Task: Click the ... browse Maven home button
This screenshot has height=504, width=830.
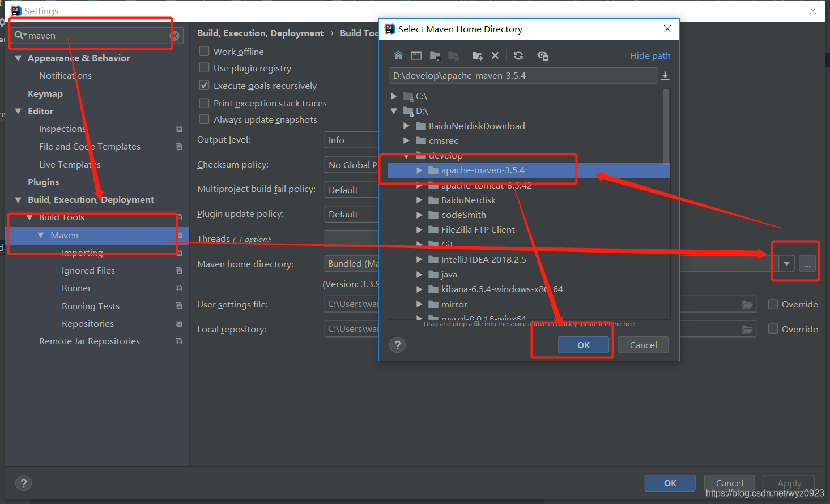Action: point(807,264)
